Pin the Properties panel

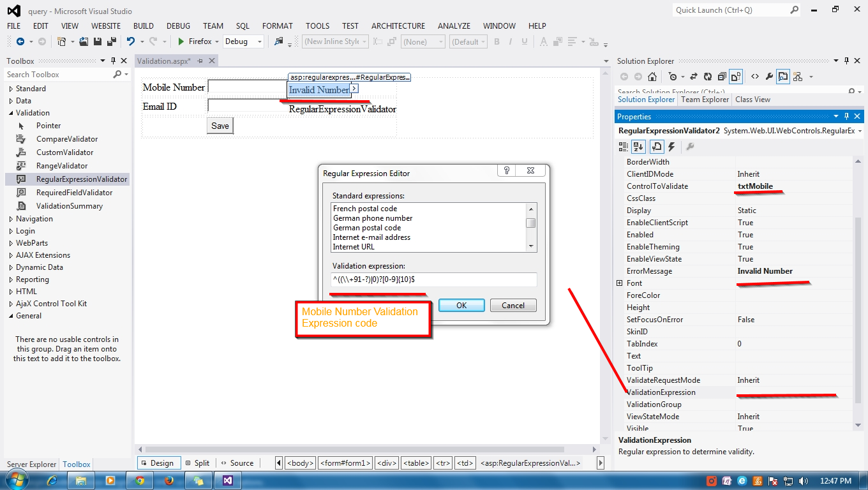click(x=847, y=116)
